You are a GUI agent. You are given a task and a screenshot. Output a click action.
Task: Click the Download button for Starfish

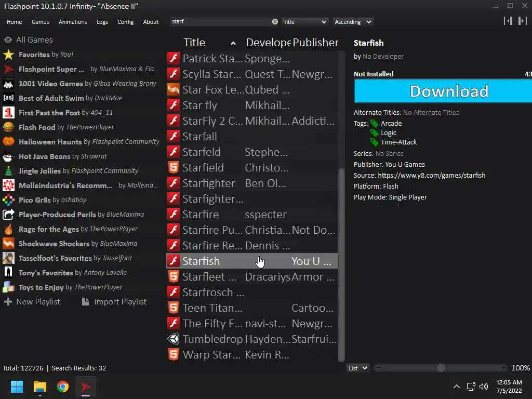pos(443,91)
